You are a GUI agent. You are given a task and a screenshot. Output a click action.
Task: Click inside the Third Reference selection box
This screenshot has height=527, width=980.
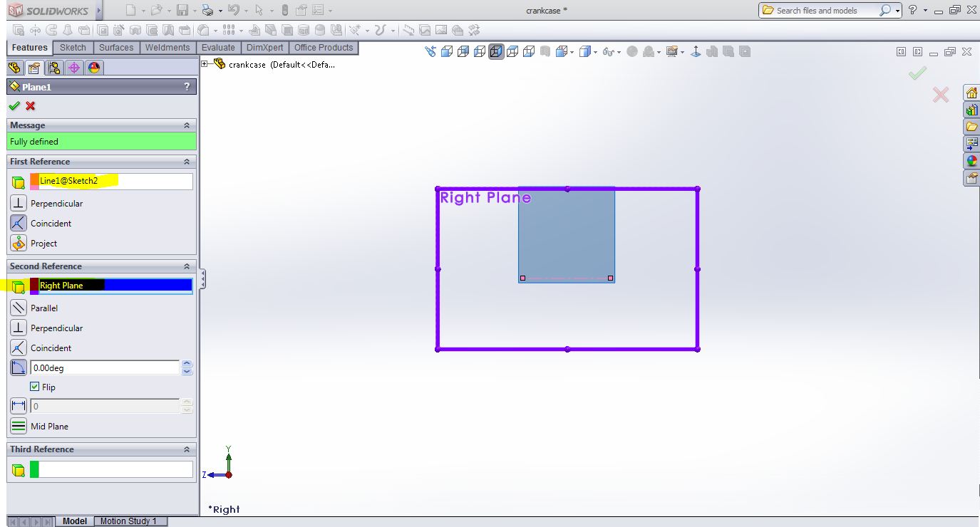[113, 469]
